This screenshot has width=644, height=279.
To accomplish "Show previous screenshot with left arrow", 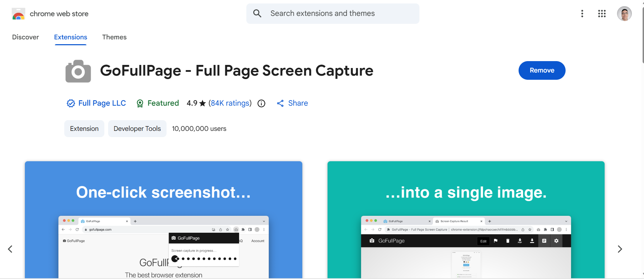I will coord(10,249).
